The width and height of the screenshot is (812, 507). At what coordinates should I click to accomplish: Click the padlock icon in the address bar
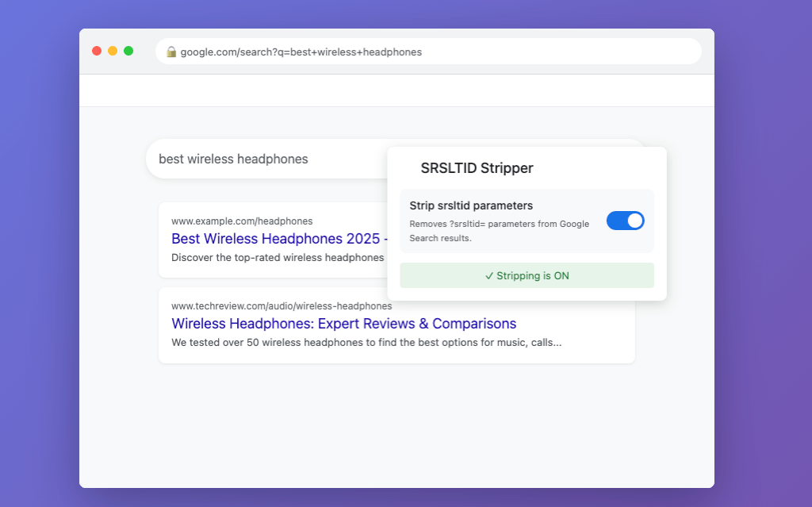point(171,51)
